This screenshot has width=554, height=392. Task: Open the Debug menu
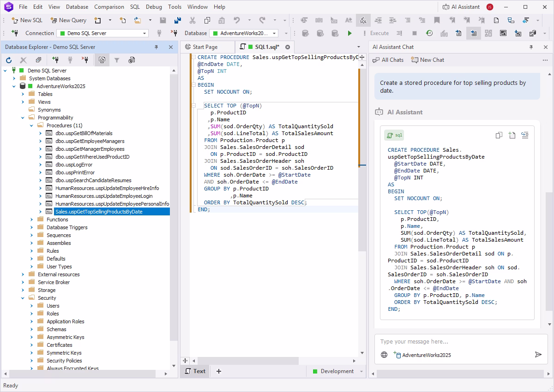click(154, 7)
